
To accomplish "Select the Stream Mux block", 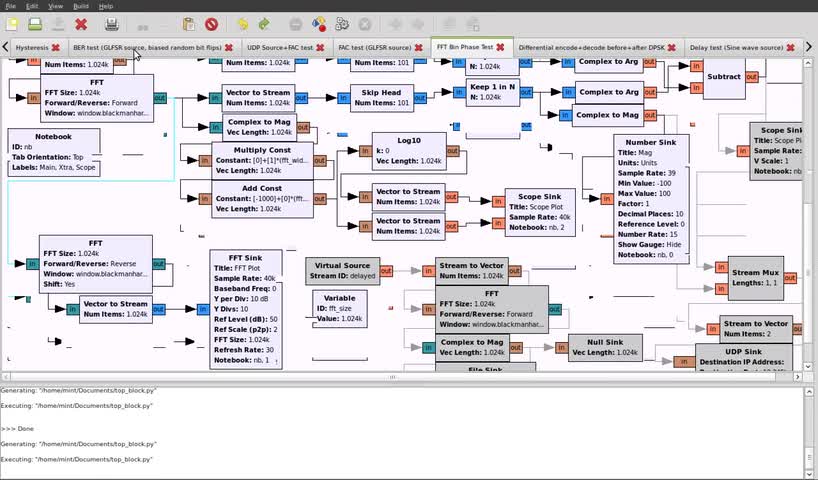I will (x=755, y=278).
